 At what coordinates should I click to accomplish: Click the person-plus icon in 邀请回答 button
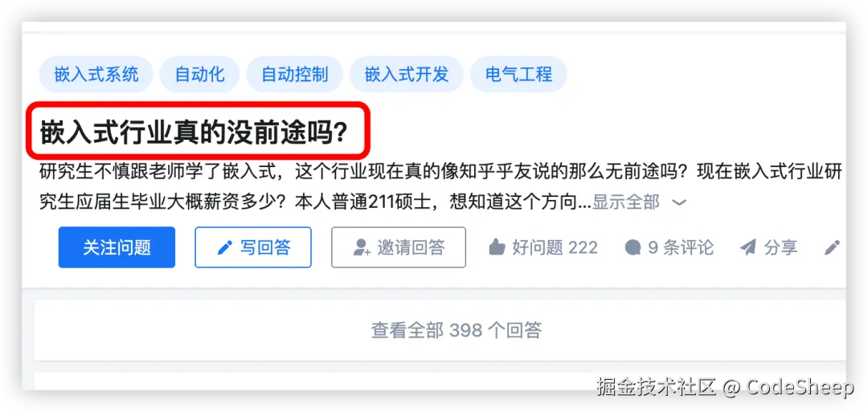(x=362, y=247)
